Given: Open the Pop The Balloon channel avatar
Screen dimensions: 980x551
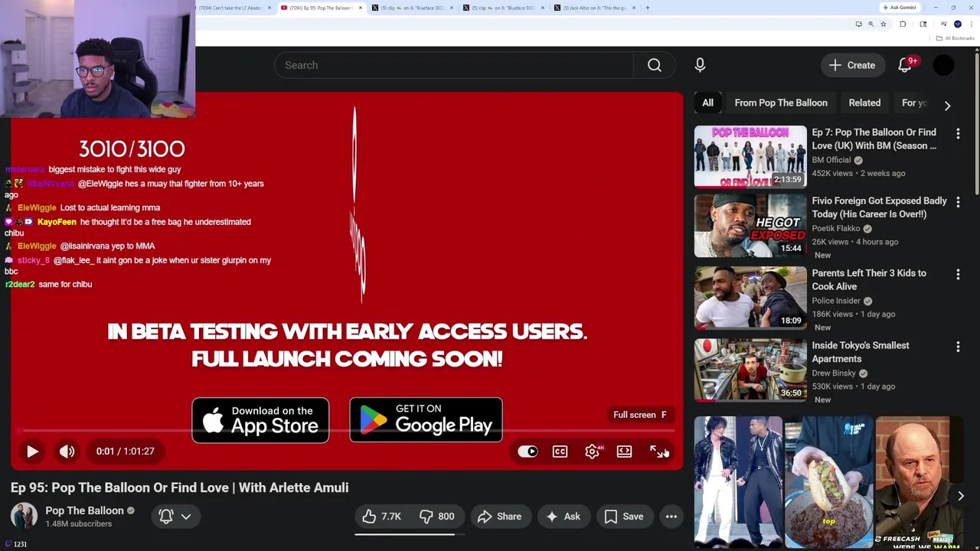Looking at the screenshot, I should 24,517.
